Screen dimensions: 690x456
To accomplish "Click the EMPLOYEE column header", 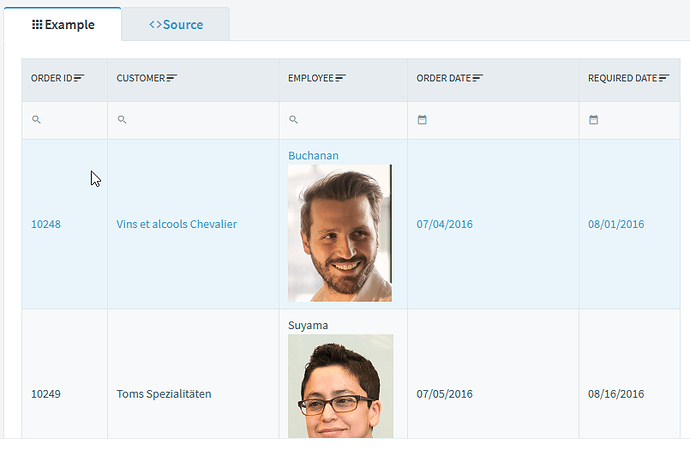I will coord(343,80).
